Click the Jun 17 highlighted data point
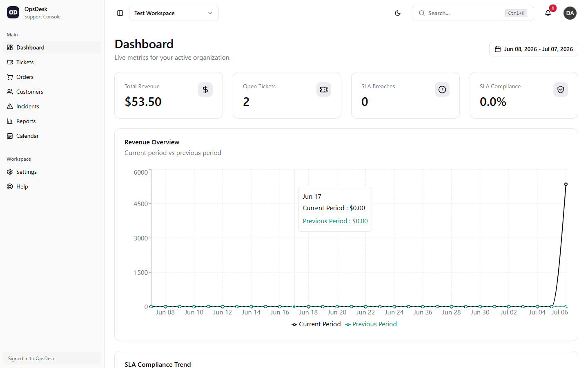The image size is (588, 368). tap(294, 307)
